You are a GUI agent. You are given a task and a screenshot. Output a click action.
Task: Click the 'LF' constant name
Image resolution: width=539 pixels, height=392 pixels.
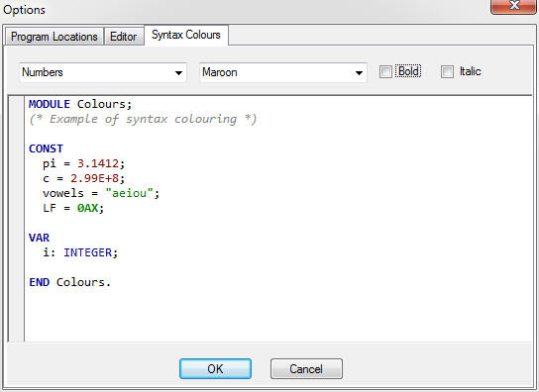(50, 208)
